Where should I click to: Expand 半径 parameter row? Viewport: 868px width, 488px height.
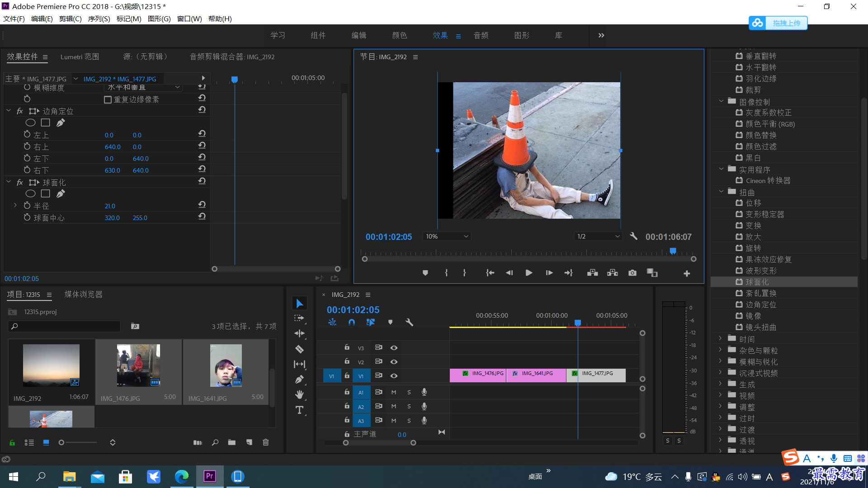pos(15,205)
